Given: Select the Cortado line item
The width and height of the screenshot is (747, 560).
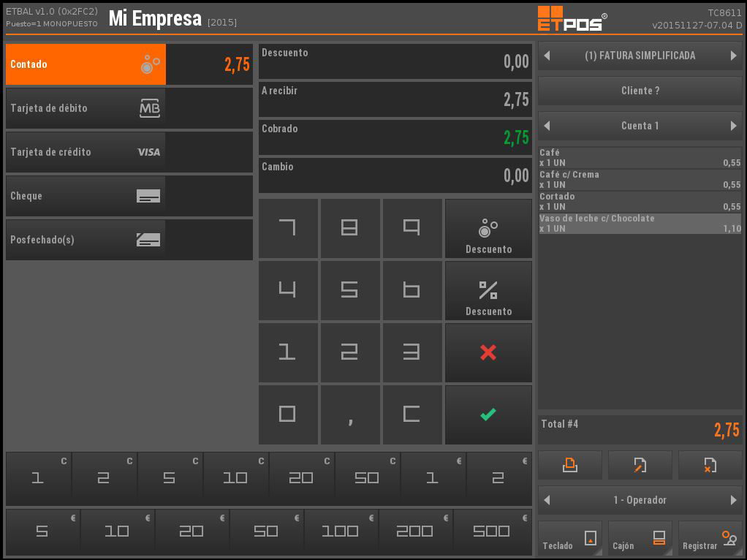Looking at the screenshot, I should [640, 202].
